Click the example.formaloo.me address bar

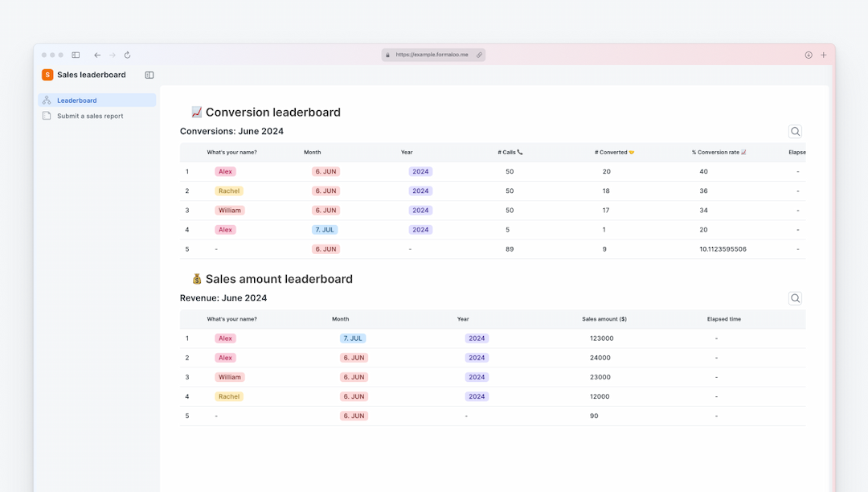click(x=433, y=55)
